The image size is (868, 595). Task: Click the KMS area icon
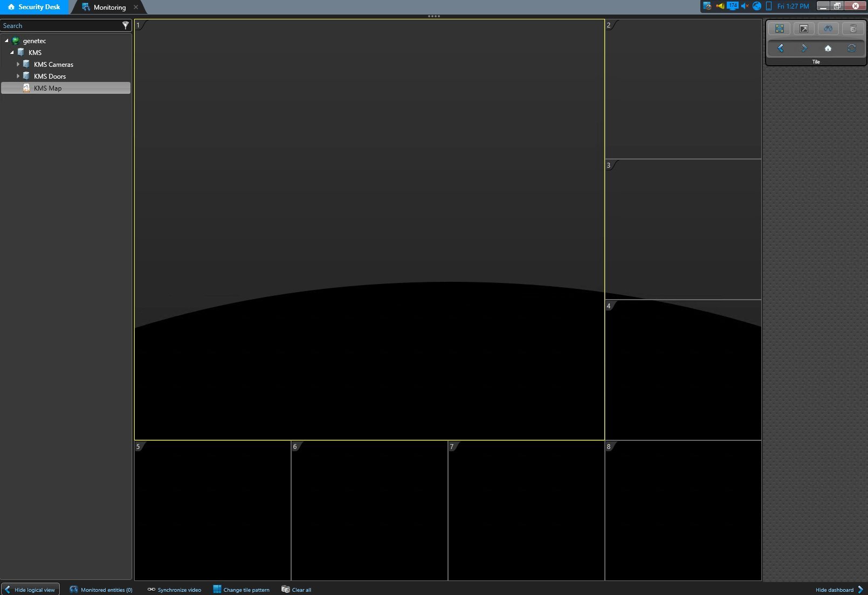(20, 52)
